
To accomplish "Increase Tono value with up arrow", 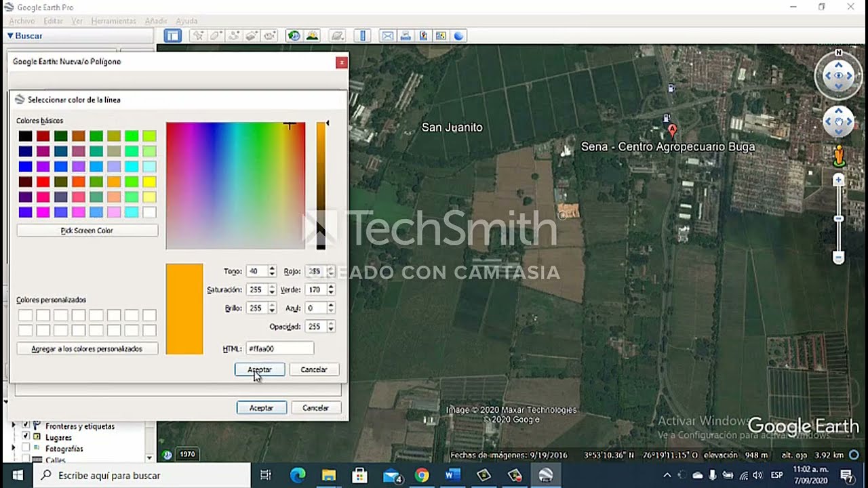I will (x=272, y=268).
